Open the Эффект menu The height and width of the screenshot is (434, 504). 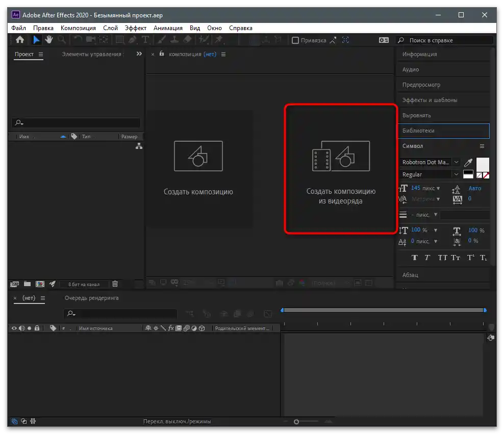(x=136, y=28)
